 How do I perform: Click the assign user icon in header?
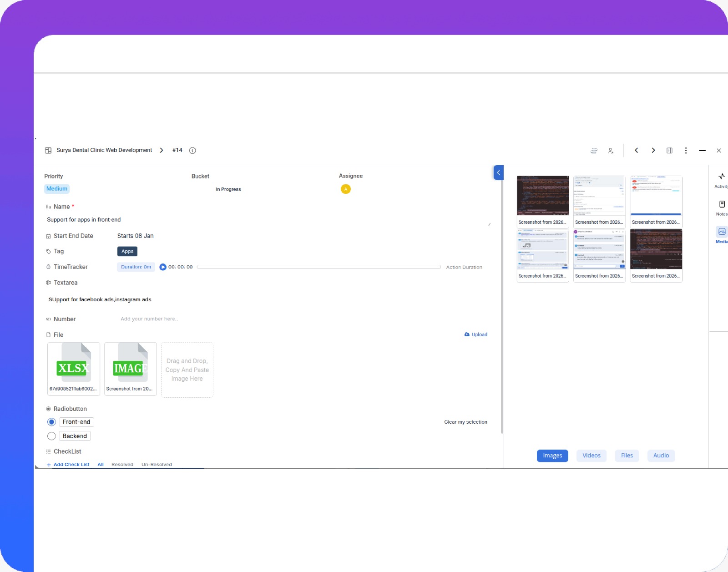point(611,151)
